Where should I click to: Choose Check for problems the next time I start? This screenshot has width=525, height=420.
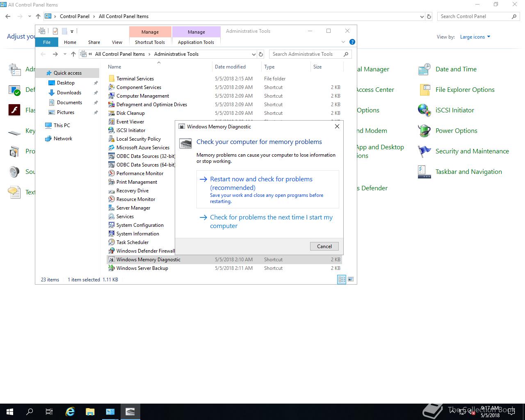(x=268, y=221)
